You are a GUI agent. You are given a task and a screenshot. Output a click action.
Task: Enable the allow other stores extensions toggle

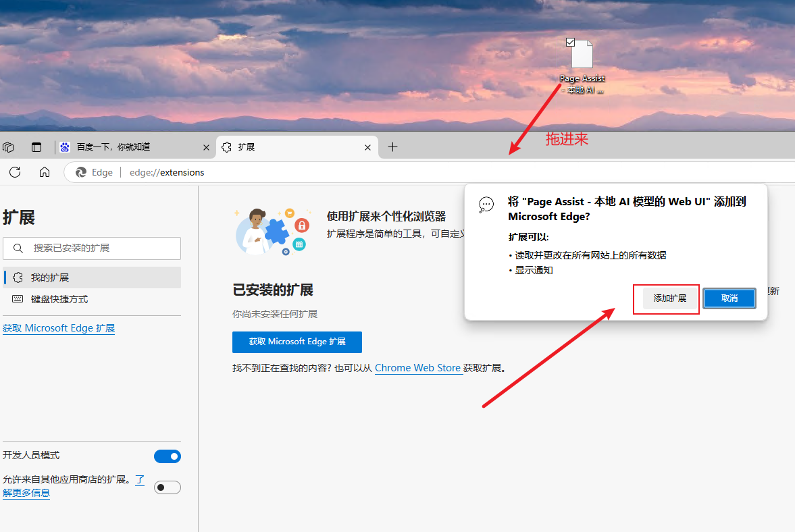tap(168, 487)
